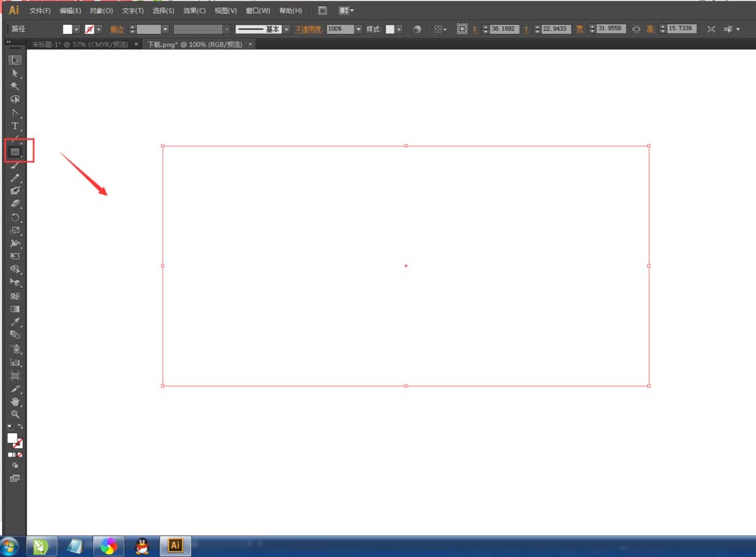Select the Eyedropper tool
756x557 pixels.
coord(15,322)
